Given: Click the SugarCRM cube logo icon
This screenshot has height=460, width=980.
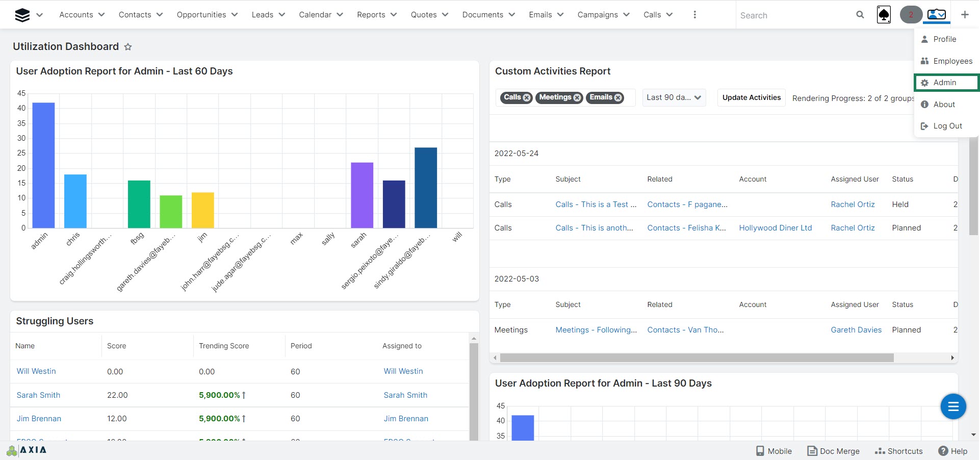Looking at the screenshot, I should pos(22,15).
